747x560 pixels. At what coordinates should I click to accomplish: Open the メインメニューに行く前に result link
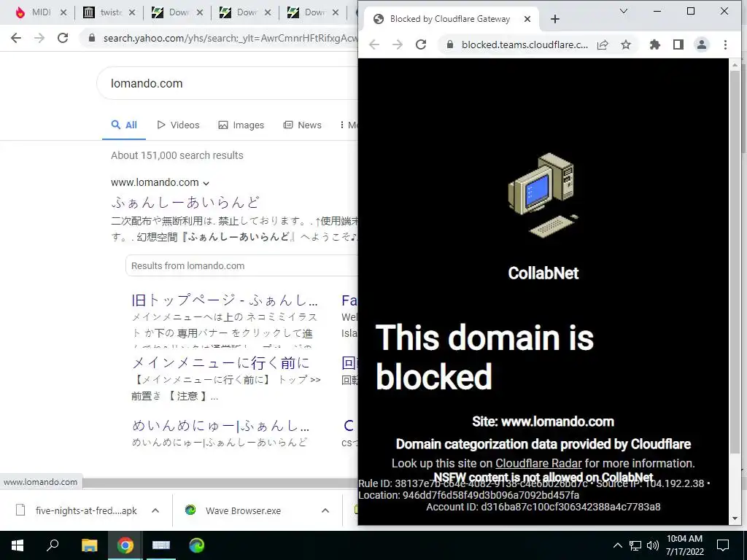220,363
